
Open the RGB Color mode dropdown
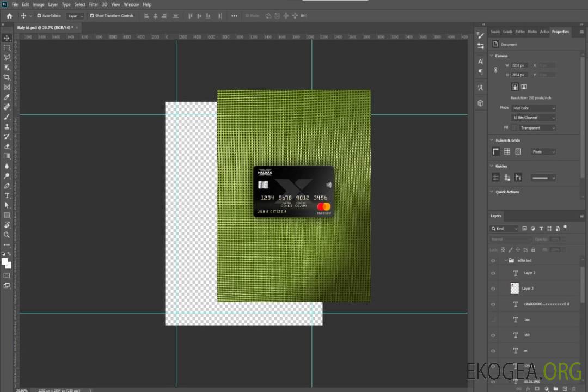coord(533,108)
